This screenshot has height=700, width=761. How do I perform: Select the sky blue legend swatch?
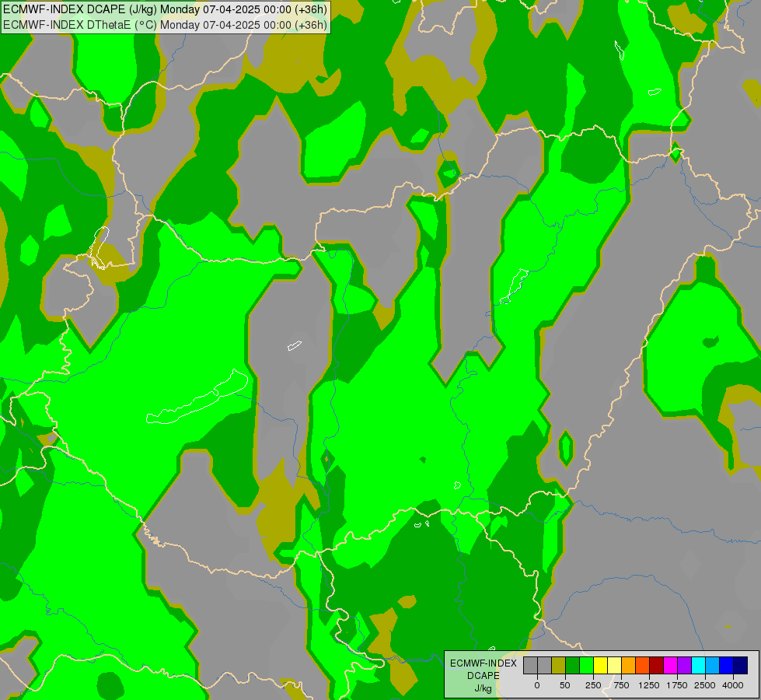click(x=713, y=665)
